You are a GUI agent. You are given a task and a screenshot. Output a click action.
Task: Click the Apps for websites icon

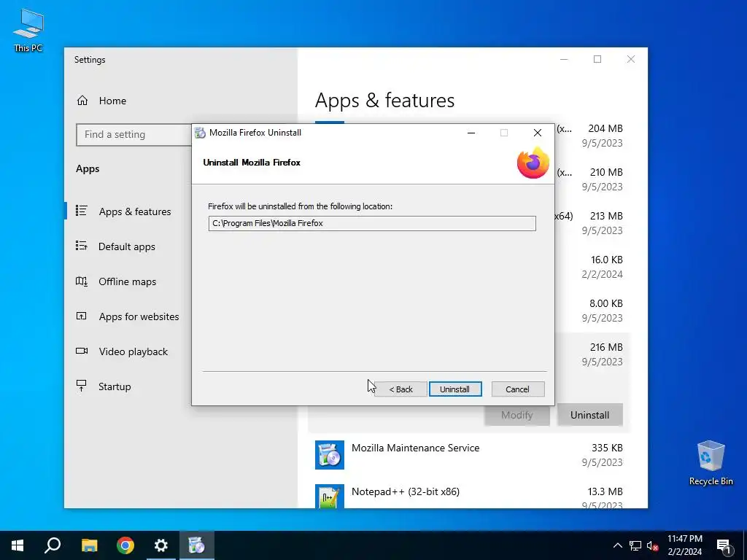pyautogui.click(x=82, y=316)
